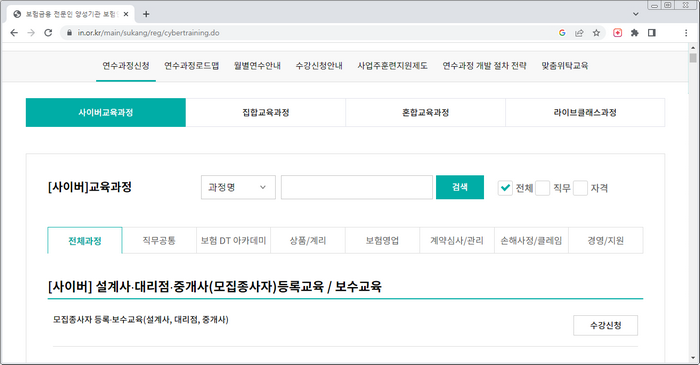Open the Google icon in address bar
700x365 pixels.
coord(562,33)
